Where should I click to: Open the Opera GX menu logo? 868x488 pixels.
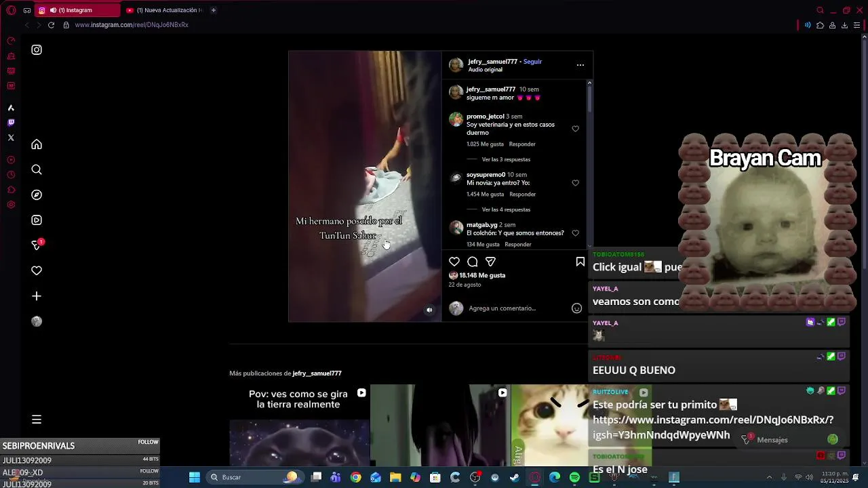(x=11, y=10)
